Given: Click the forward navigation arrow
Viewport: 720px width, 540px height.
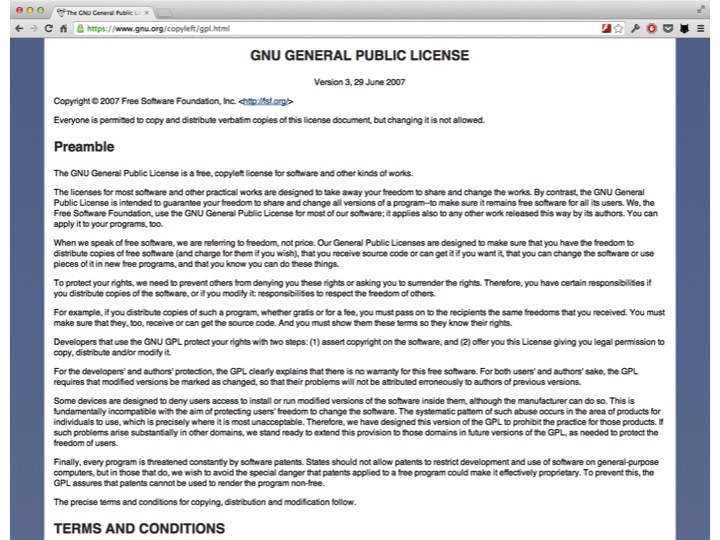Looking at the screenshot, I should pos(34,28).
